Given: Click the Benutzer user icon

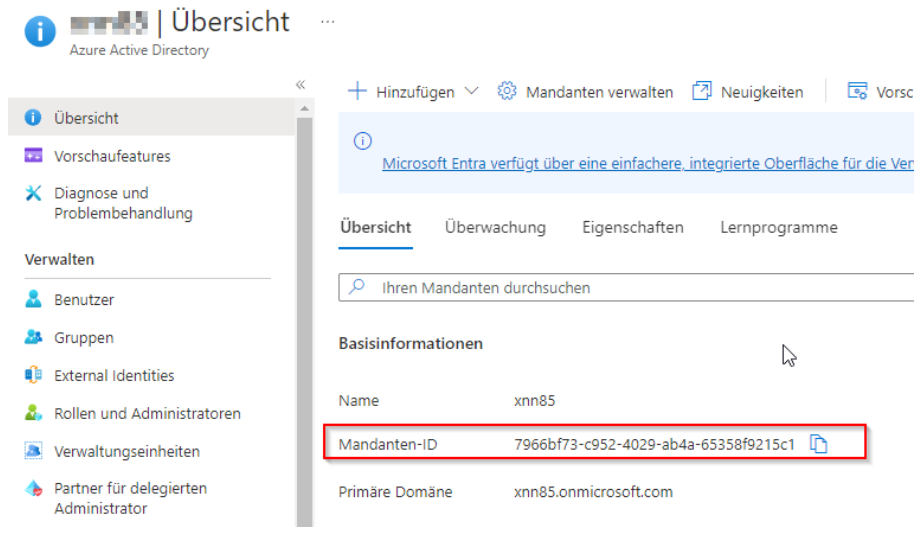Looking at the screenshot, I should [33, 299].
